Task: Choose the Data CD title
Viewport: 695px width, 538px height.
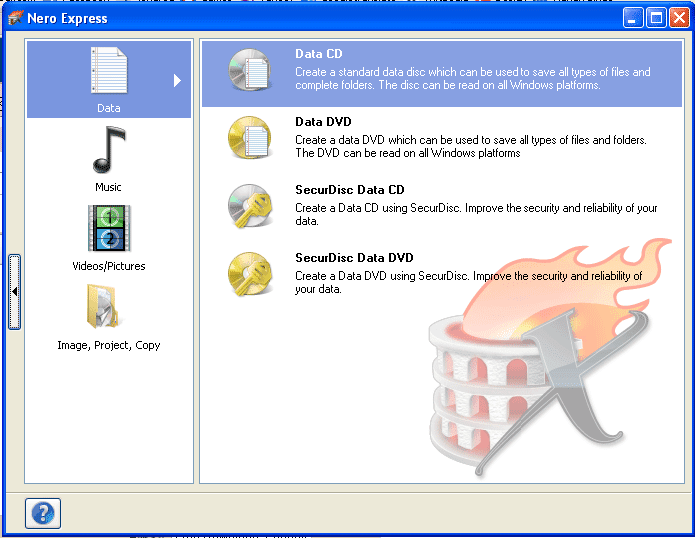Action: (319, 54)
